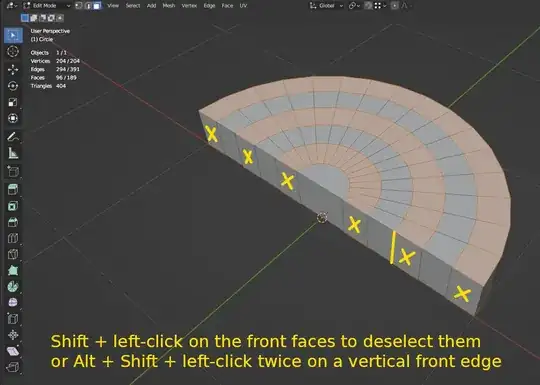Open proportional editing falloff dropdown
Image resolution: width=540 pixels, height=385 pixels.
click(x=406, y=6)
